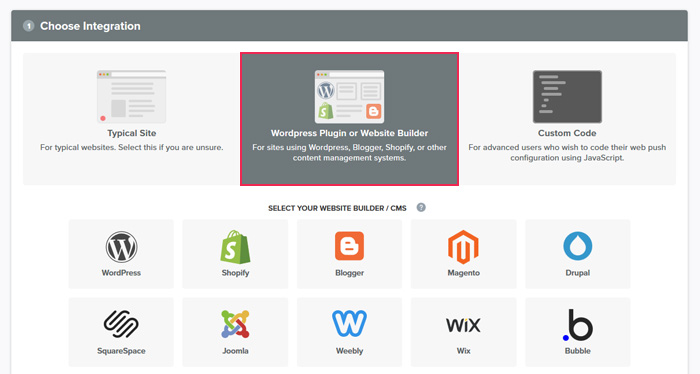This screenshot has width=700, height=374.
Task: Pick the Bubble b logo icon
Action: tap(578, 325)
